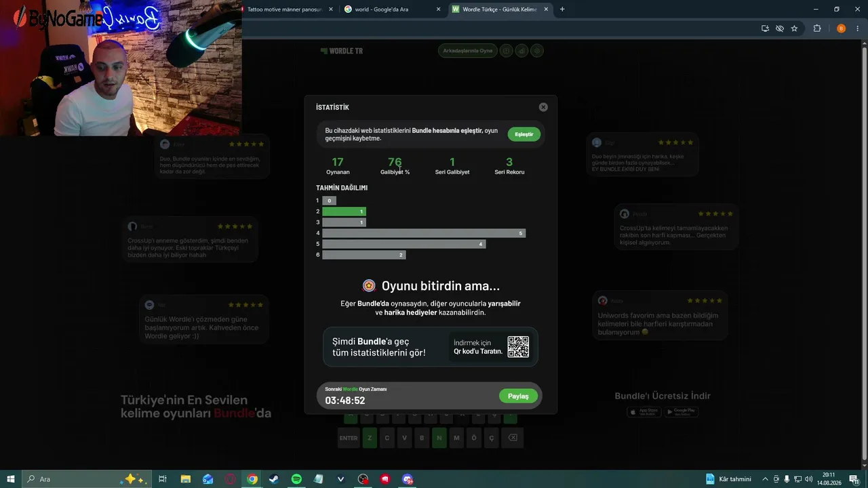The height and width of the screenshot is (488, 868).
Task: Click the 17 Oynanan statistic
Action: coord(338,165)
